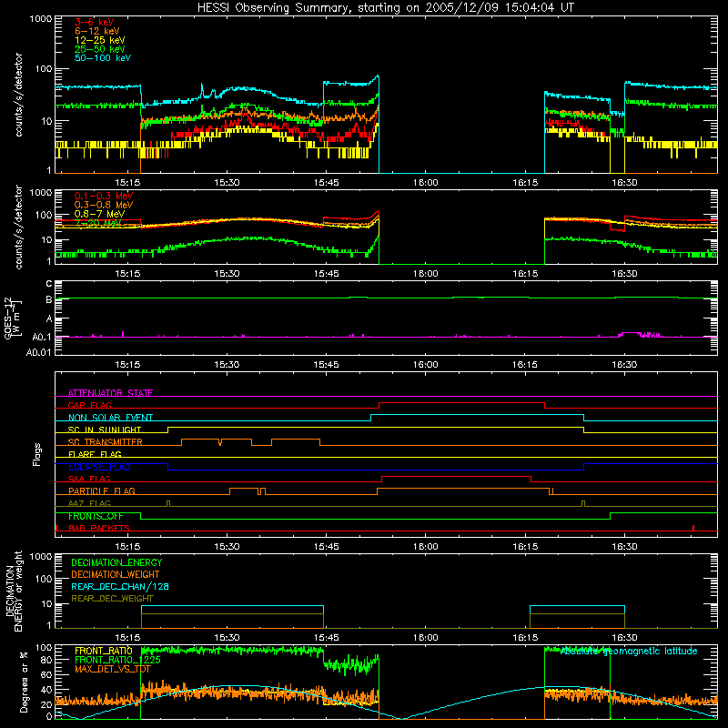The image size is (728, 728).
Task: Select the yellow 12-25 keV legend label
Action: 100,40
